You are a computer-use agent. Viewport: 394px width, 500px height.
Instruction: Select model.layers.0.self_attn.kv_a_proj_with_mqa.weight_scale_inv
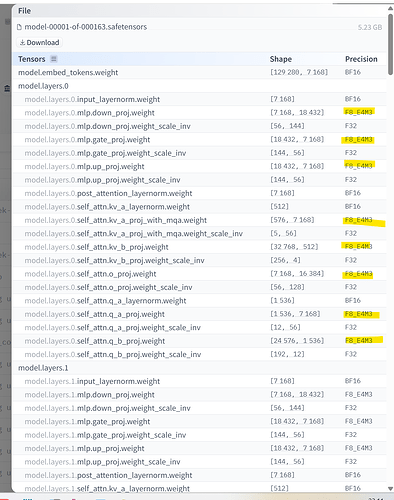(x=199, y=234)
